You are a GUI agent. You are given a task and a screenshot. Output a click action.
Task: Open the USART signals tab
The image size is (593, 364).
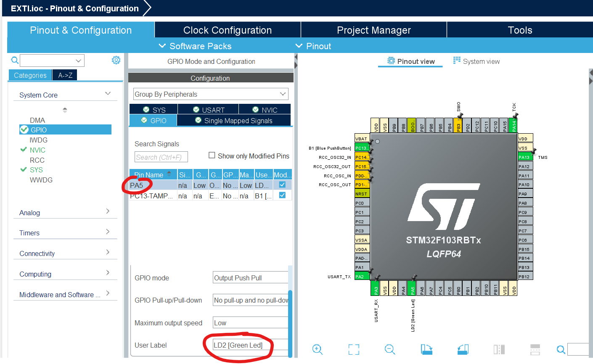tap(209, 110)
